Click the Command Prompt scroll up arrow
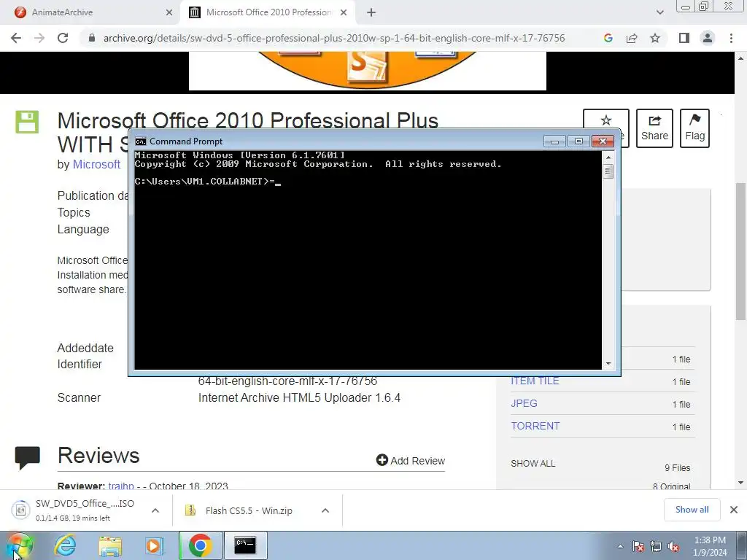Image resolution: width=747 pixels, height=560 pixels. [x=608, y=157]
